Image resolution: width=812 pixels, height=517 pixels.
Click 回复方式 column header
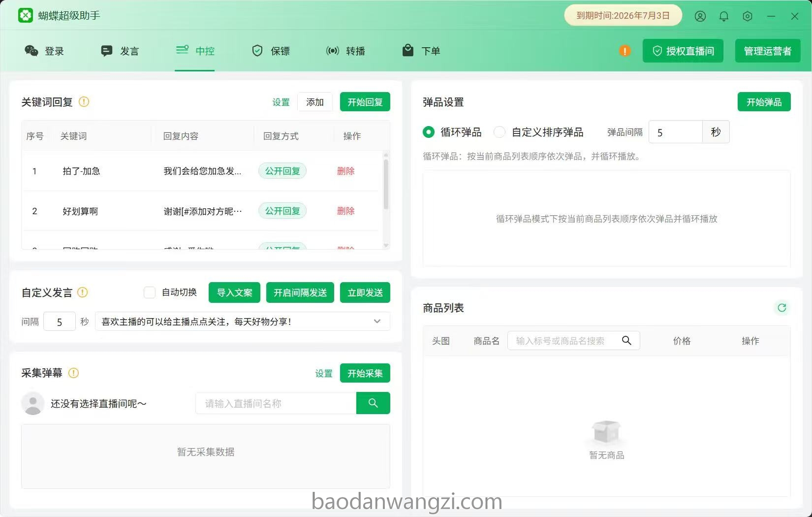(281, 136)
